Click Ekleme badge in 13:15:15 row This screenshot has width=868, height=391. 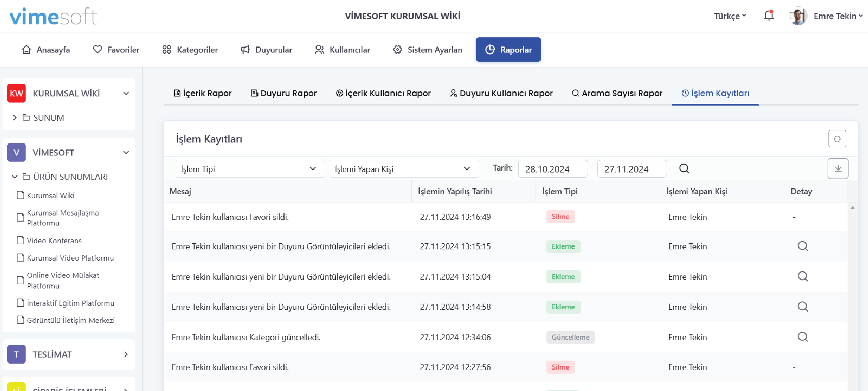tap(563, 246)
